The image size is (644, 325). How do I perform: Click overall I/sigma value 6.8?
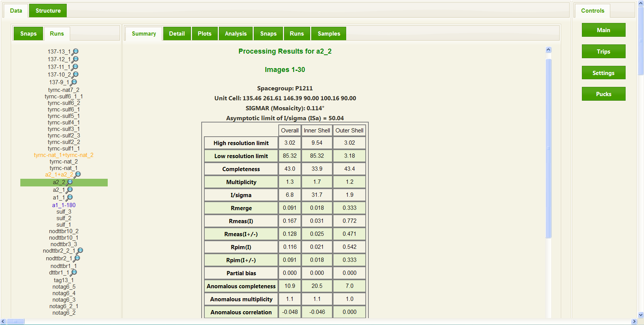coord(290,195)
